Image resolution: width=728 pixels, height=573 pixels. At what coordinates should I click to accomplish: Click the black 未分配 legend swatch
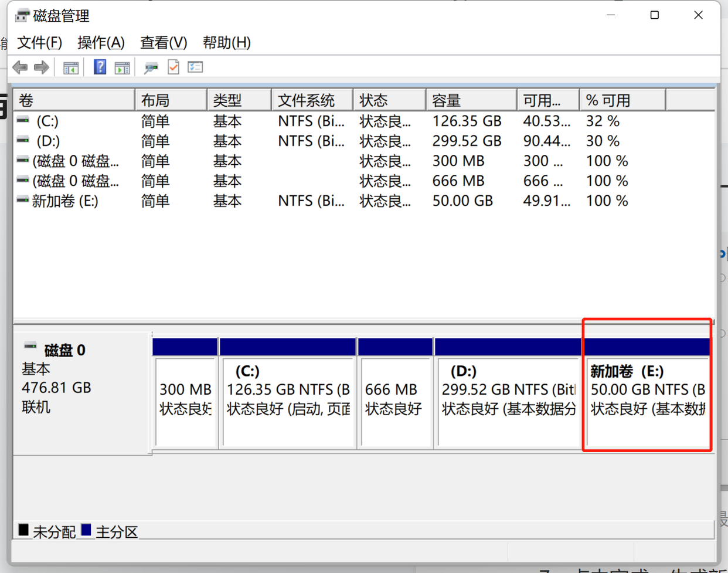23,530
